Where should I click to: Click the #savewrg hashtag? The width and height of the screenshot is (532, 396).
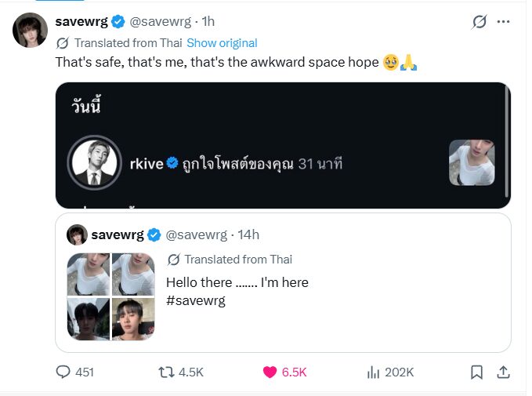(196, 300)
